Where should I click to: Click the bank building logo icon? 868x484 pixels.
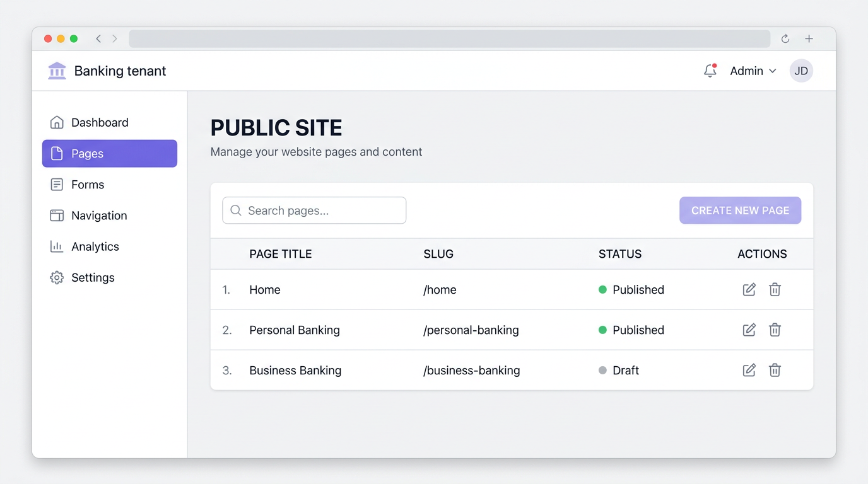57,71
